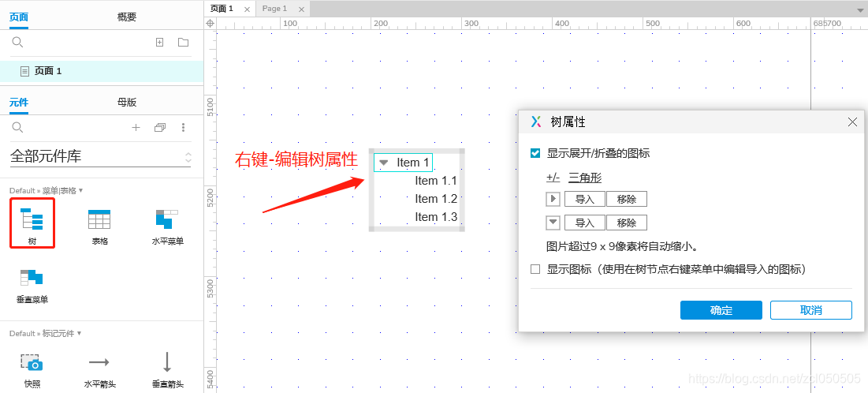This screenshot has height=393, width=868.
Task: Select Item 1.2 tree node
Action: pos(436,198)
